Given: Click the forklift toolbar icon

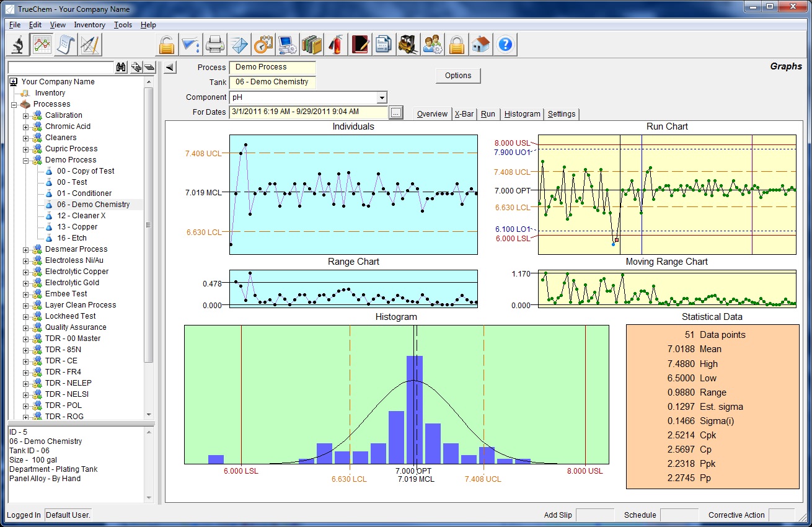Looking at the screenshot, I should pyautogui.click(x=408, y=45).
